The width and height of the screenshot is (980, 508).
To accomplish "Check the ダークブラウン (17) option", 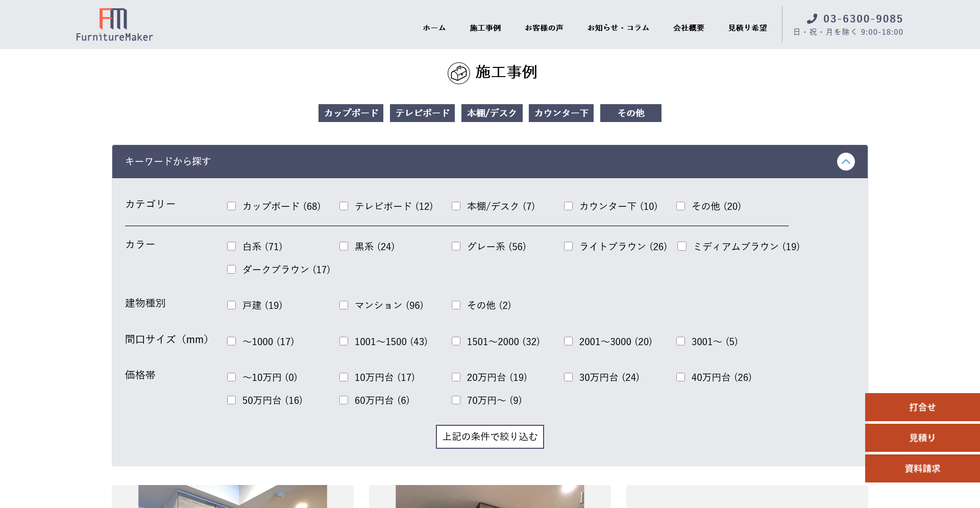I will click(x=232, y=270).
